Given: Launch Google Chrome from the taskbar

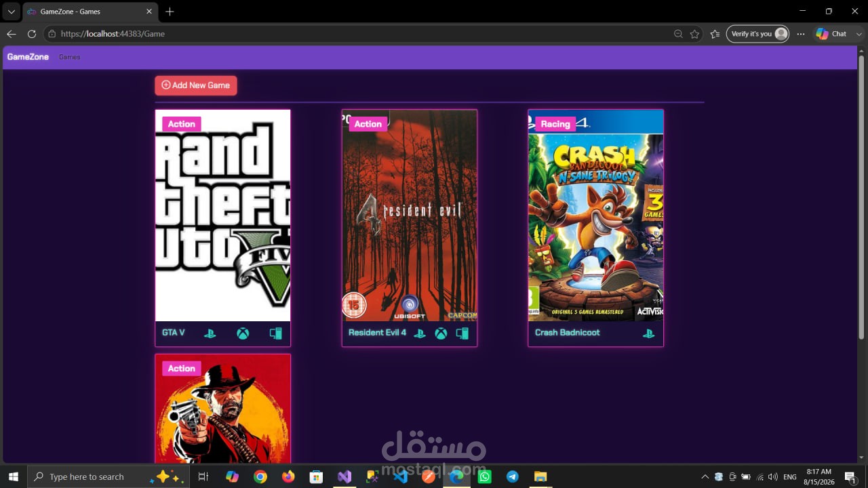Looking at the screenshot, I should click(x=260, y=476).
